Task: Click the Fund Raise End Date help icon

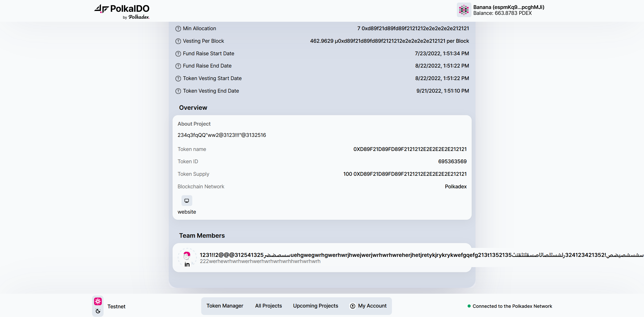Action: point(178,66)
